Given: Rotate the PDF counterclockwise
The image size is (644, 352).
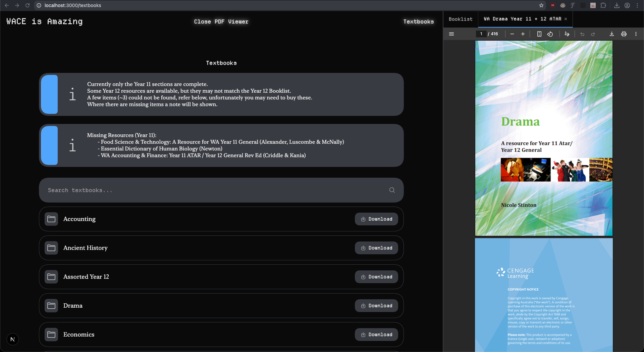Looking at the screenshot, I should tap(550, 34).
